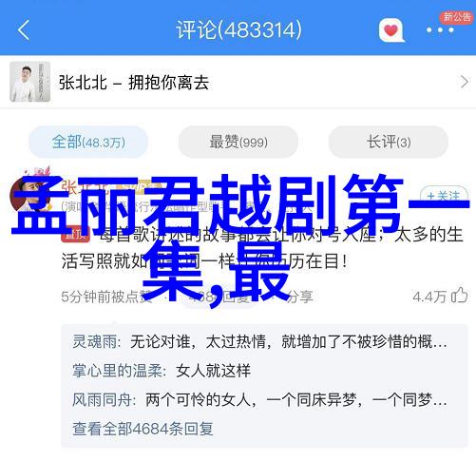Like the comment with thumbs-up icon
Viewport: 476px width, 461px height.
459,296
